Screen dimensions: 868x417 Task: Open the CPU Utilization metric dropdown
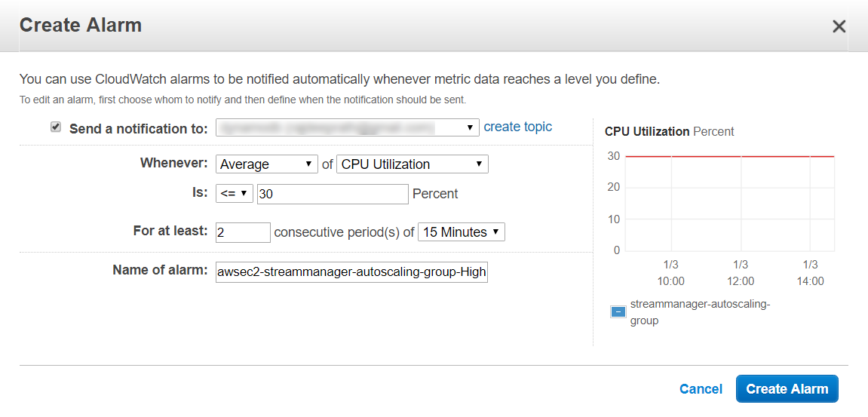point(413,164)
